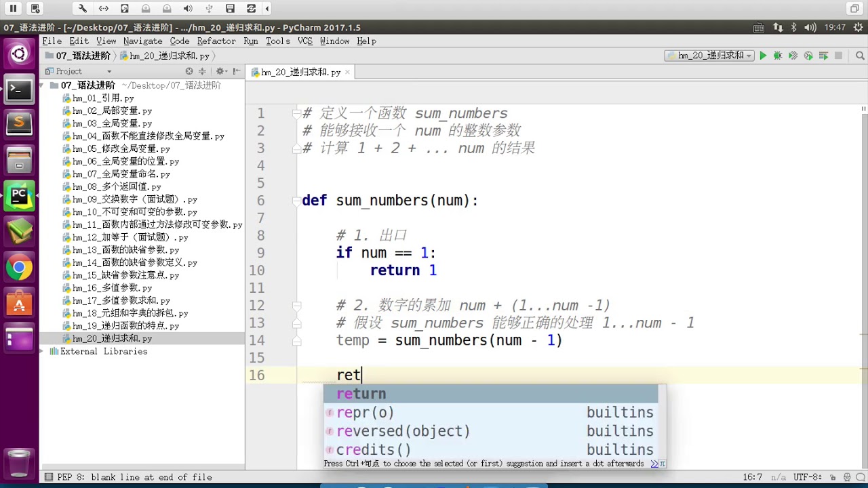Start the Debug bug icon

(778, 56)
